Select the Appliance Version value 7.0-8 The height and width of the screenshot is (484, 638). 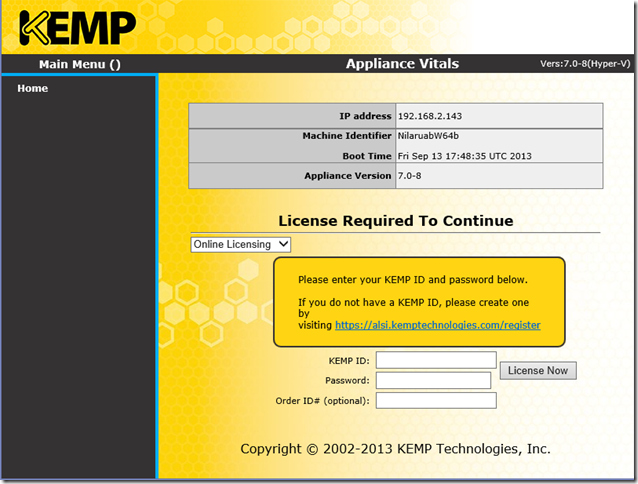click(409, 176)
